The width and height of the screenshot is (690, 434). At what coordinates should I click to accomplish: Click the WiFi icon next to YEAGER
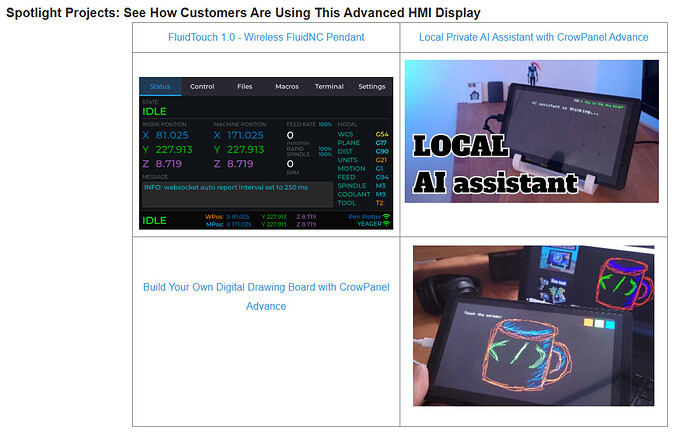point(386,225)
